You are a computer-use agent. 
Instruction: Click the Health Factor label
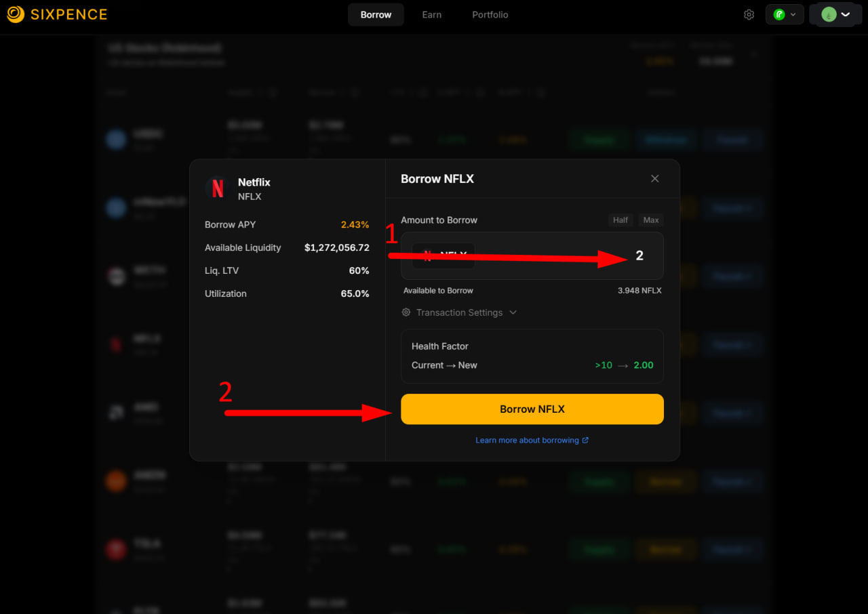point(440,346)
